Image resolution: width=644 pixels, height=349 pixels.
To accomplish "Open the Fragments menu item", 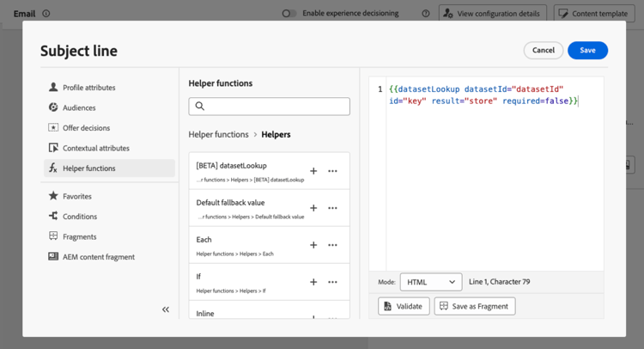I will (x=79, y=236).
